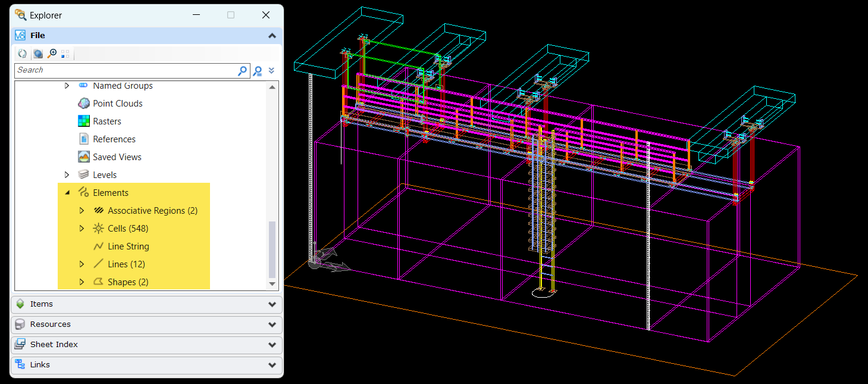Open the Items section
The image size is (868, 384).
(146, 304)
